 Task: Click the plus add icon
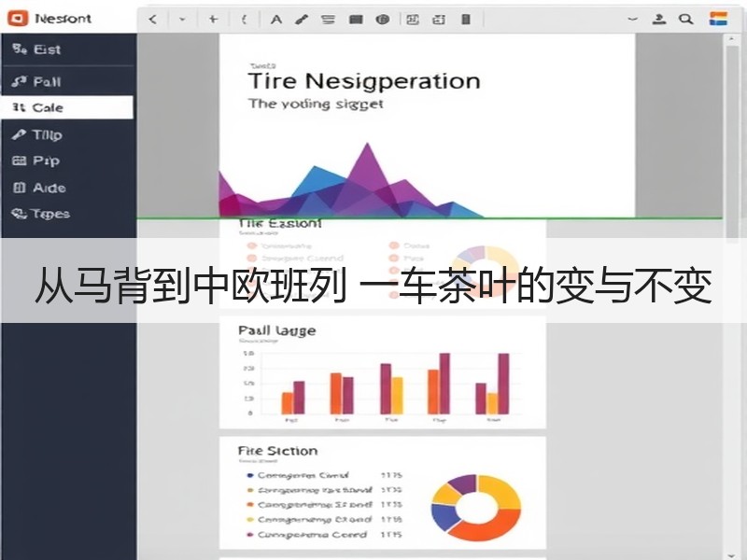point(213,19)
